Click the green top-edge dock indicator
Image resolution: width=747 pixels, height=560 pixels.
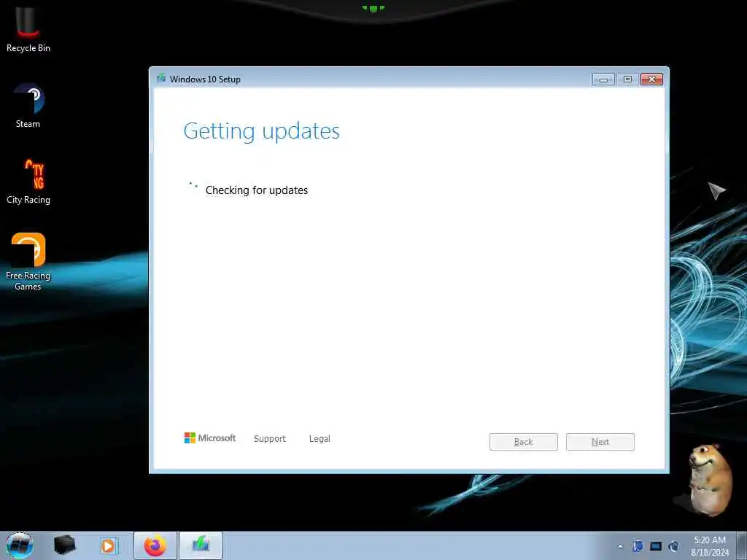pos(373,8)
